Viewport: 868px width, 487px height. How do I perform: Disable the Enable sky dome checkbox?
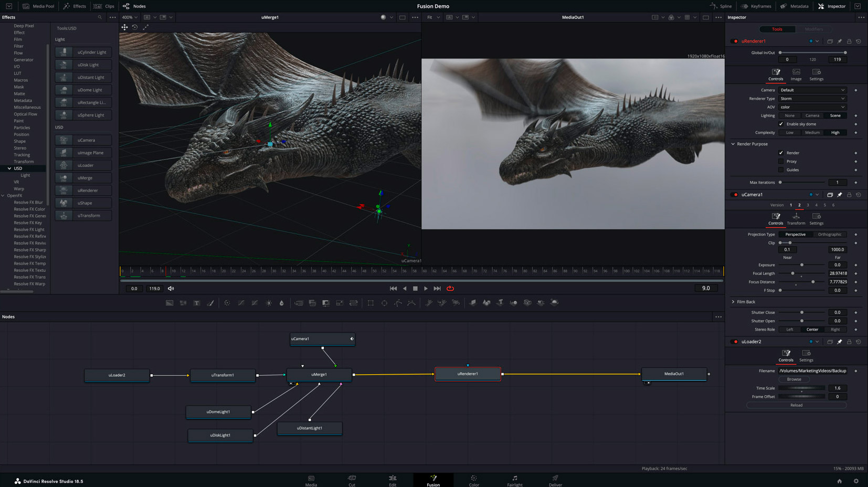pyautogui.click(x=781, y=124)
